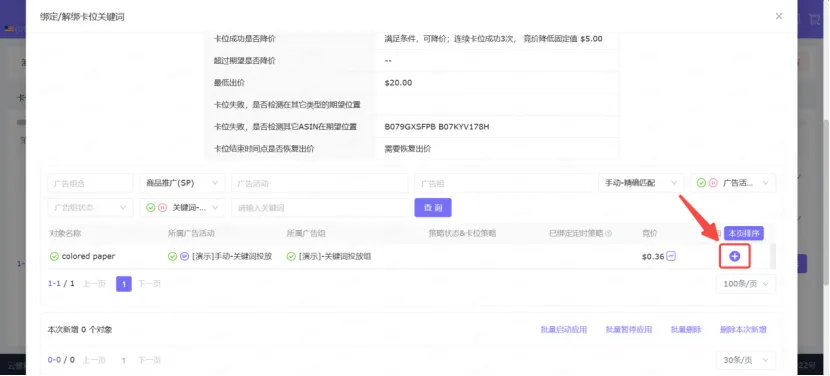Expand the 广告活... status filter dropdown
830x376 pixels.
[733, 183]
